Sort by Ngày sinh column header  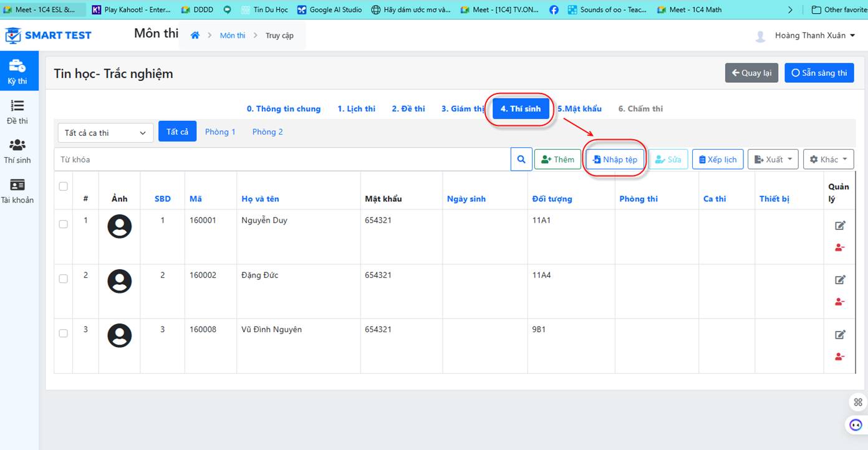(x=466, y=199)
